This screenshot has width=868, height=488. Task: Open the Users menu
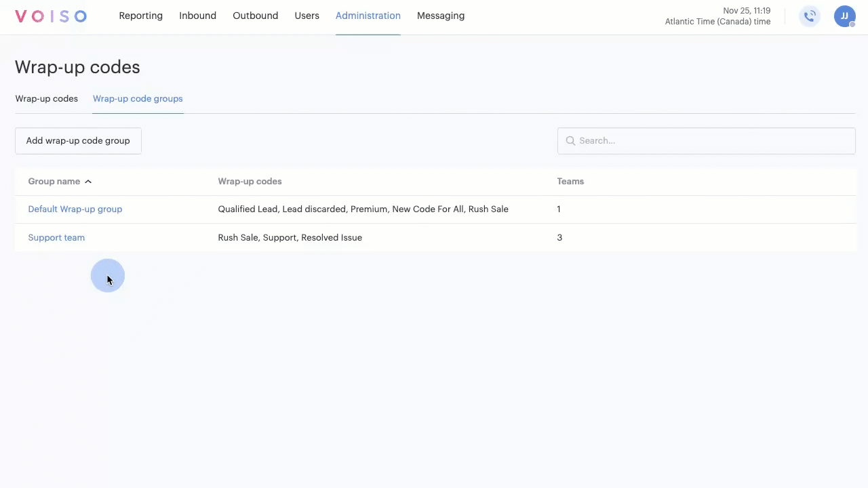click(x=307, y=16)
